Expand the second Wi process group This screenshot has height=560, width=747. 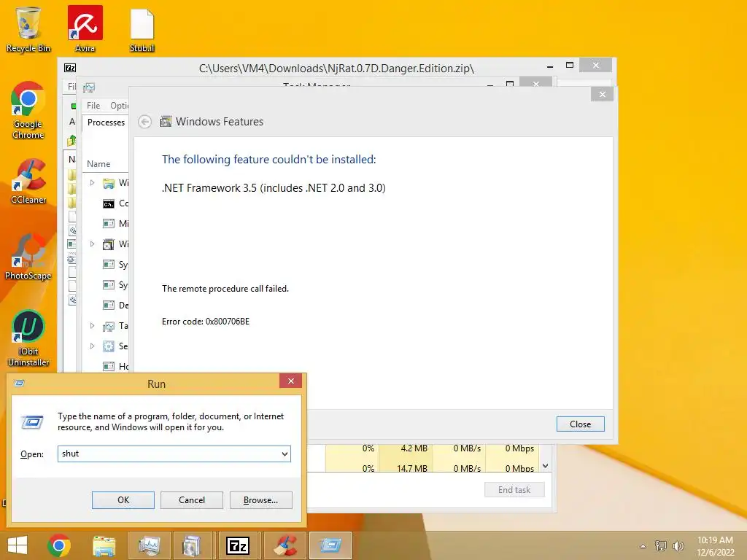pos(93,244)
